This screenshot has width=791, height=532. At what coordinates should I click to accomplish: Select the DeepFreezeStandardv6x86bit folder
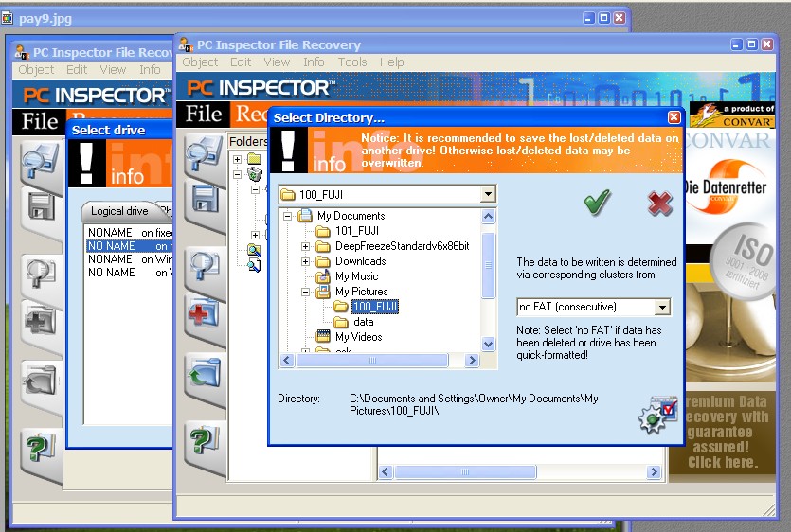(402, 246)
